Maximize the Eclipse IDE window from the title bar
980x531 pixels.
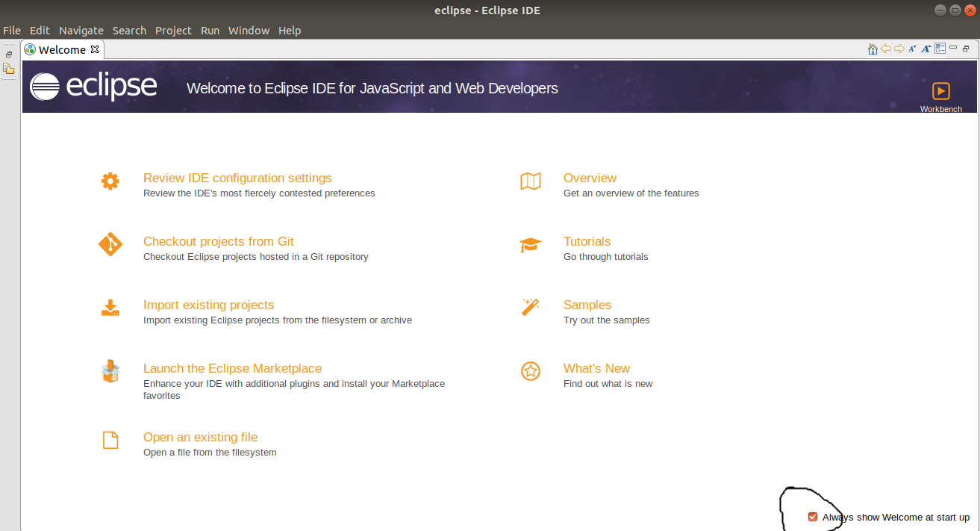click(955, 10)
